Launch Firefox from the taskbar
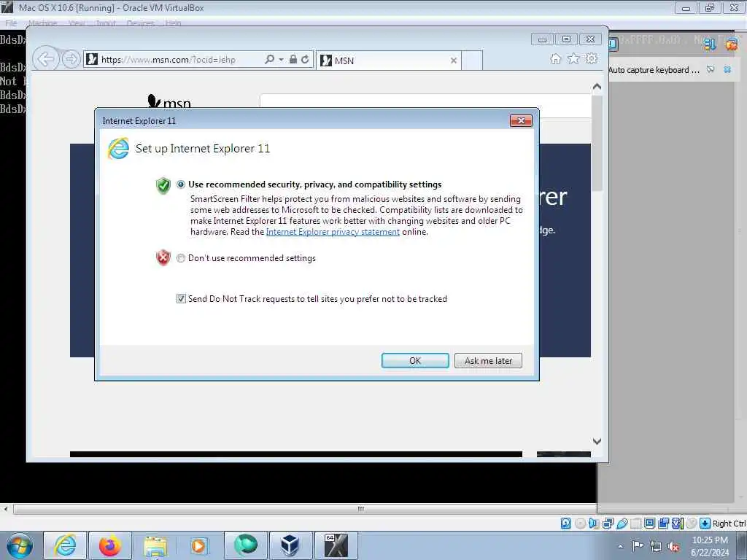 [110, 545]
